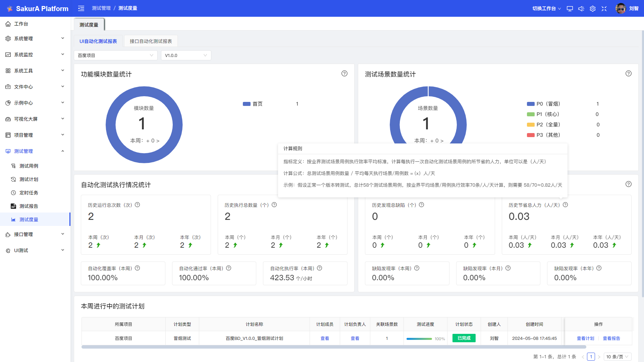Expand 可视化大屏 menu
This screenshot has height=362, width=644.
(x=35, y=119)
